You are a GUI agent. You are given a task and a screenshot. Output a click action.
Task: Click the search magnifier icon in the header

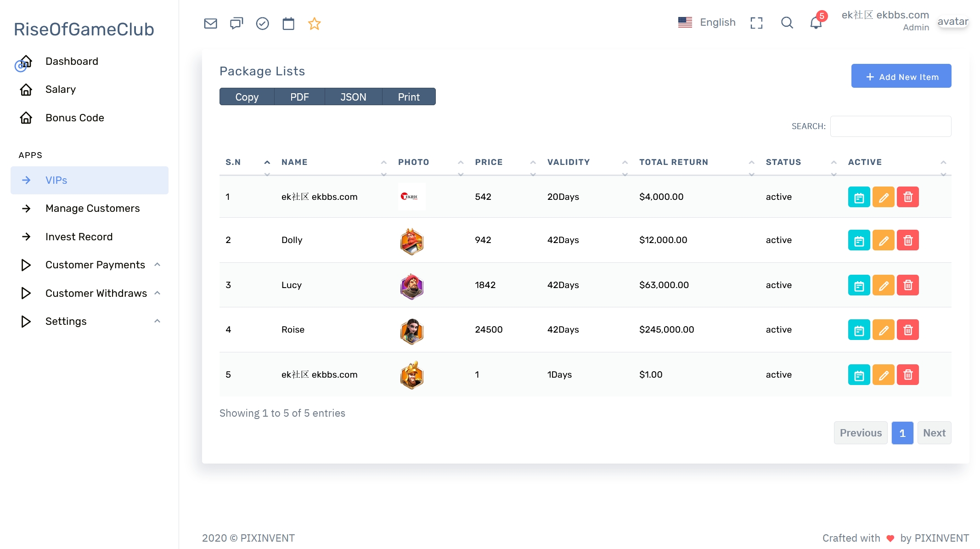(x=787, y=23)
